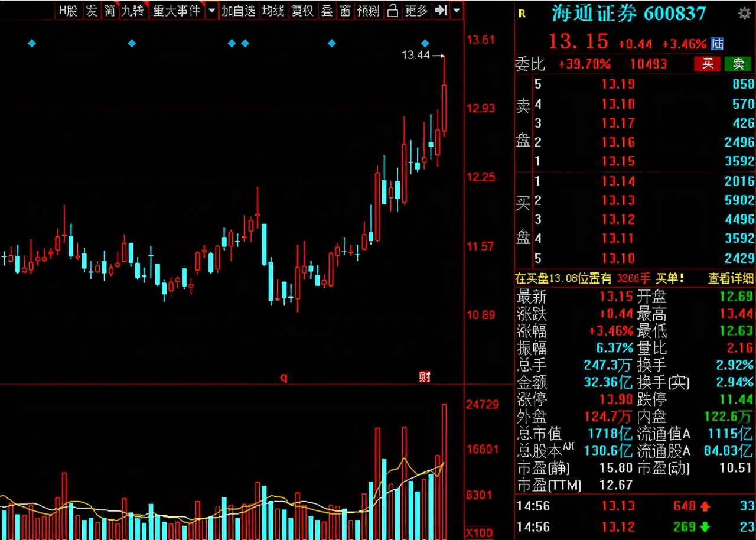Expand the dropdown arrow next to 重大事件
Viewport: 756px width, 540px height.
pyautogui.click(x=211, y=11)
